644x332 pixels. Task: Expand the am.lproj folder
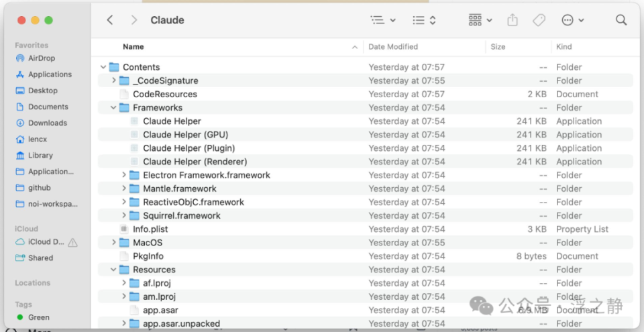tap(124, 296)
